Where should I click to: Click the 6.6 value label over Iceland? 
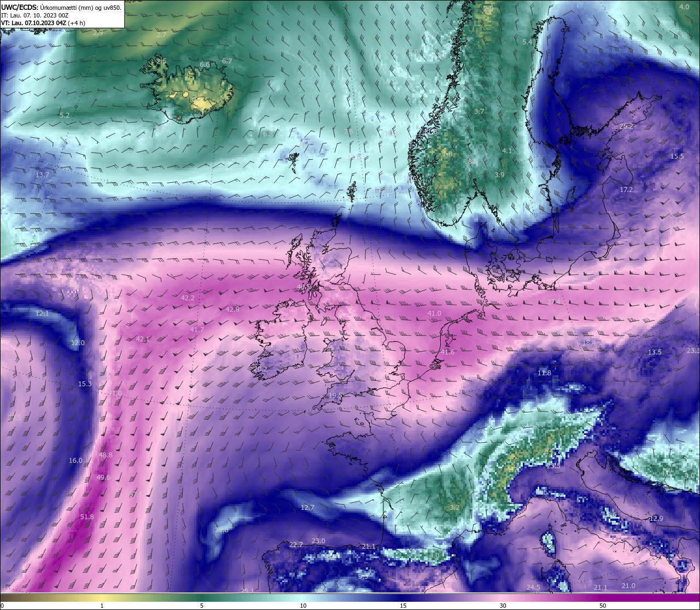[205, 64]
